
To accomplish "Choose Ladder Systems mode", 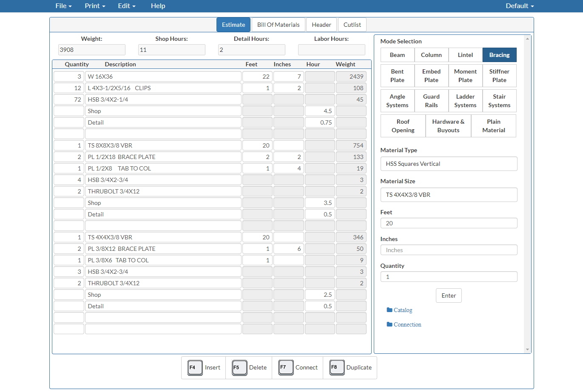I will pos(466,101).
